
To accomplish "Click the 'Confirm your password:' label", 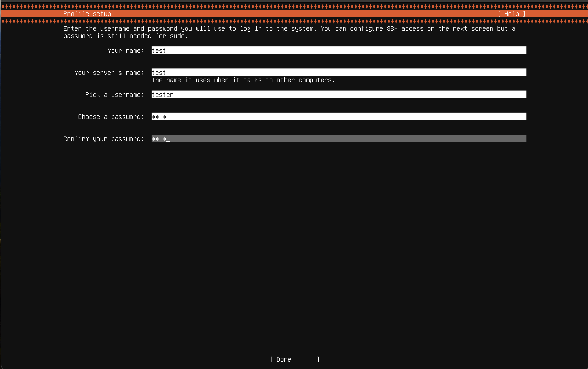I will coord(103,139).
